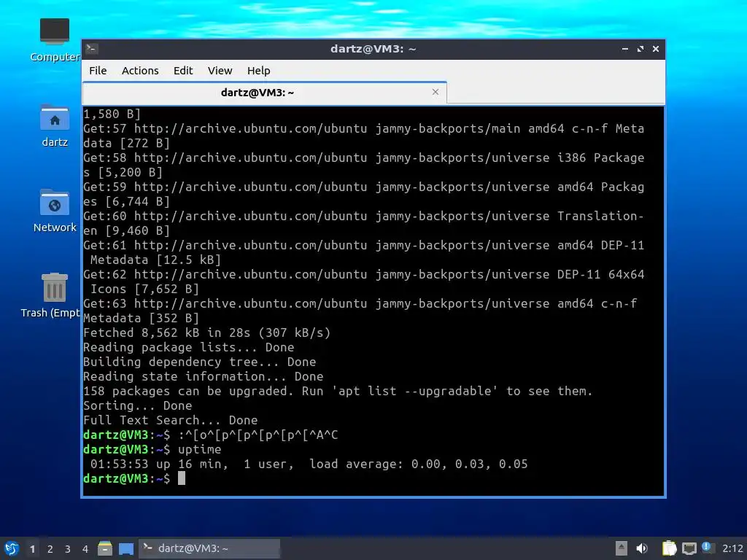Switch to workspace 2 in the pager
747x560 pixels.
tap(50, 549)
